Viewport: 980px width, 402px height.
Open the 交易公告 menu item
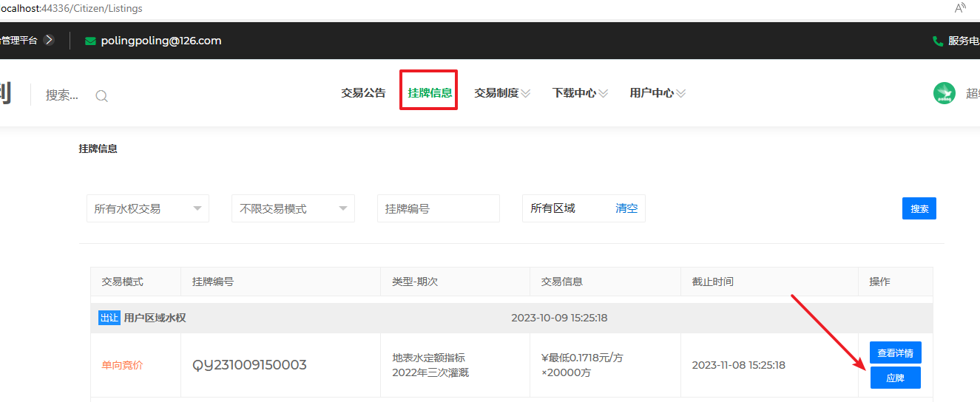[x=363, y=93]
